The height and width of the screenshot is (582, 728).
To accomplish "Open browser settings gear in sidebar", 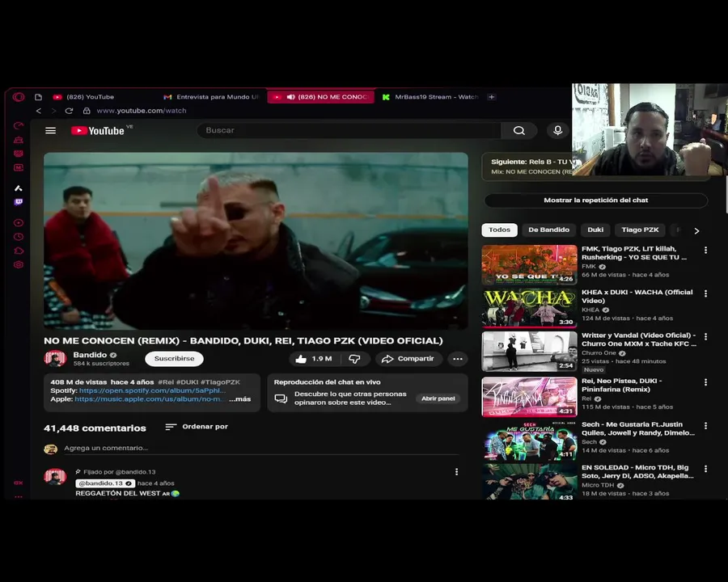I will pos(19,264).
